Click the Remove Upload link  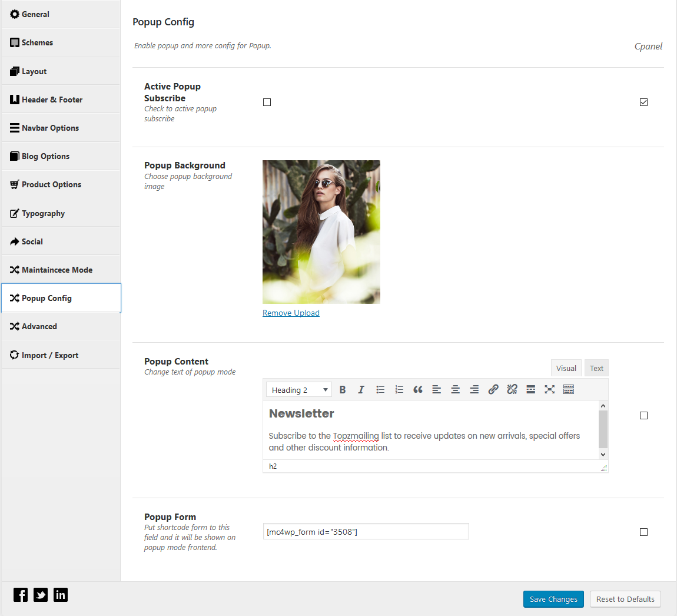tap(291, 313)
